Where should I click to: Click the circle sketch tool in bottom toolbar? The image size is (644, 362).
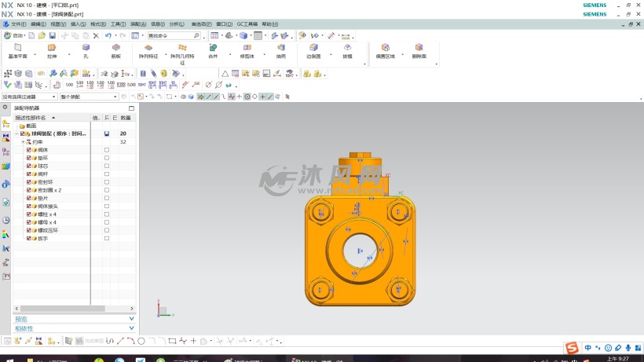[141, 341]
